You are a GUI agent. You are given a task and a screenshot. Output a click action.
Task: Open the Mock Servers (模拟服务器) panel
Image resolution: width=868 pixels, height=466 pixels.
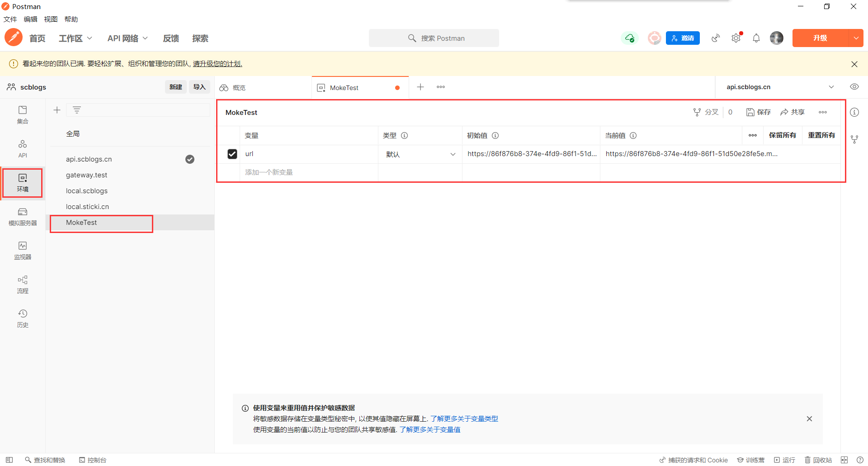pos(23,217)
